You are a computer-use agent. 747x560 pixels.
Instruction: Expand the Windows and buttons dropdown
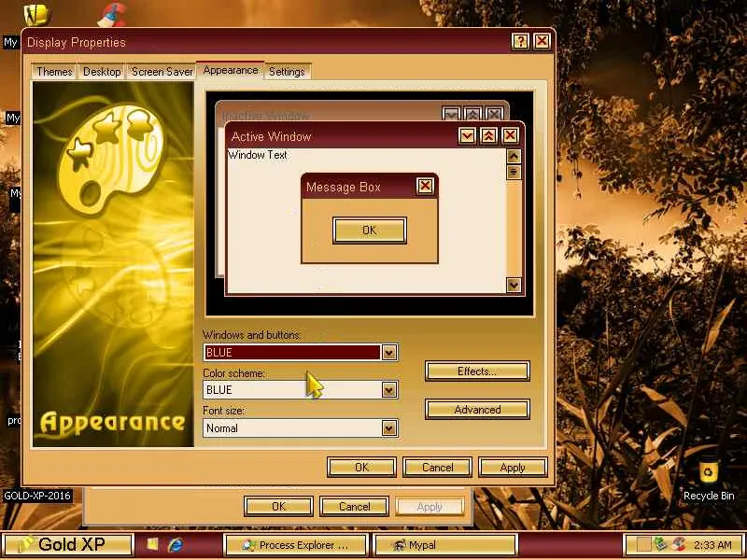[389, 353]
